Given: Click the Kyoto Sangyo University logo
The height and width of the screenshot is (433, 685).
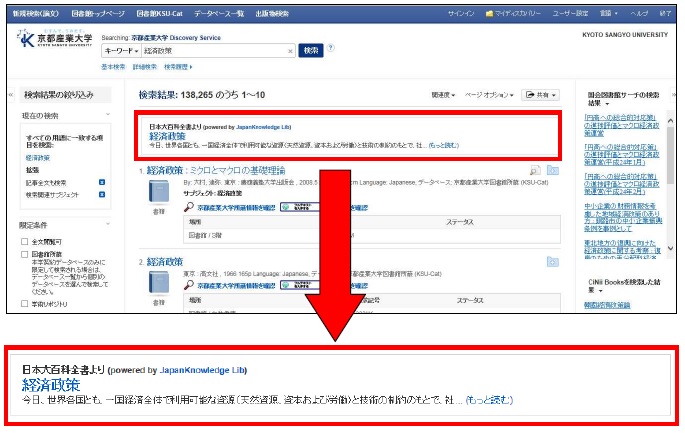Looking at the screenshot, I should [x=54, y=38].
